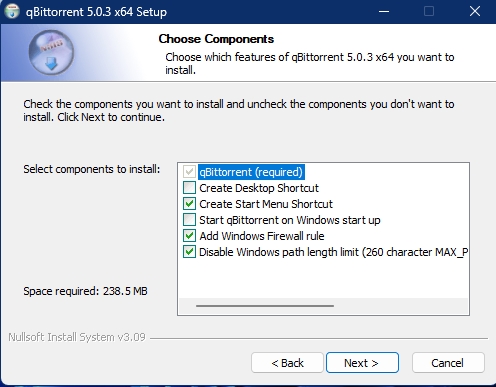The width and height of the screenshot is (496, 387).
Task: Click the Choose Components heading
Action: point(216,39)
